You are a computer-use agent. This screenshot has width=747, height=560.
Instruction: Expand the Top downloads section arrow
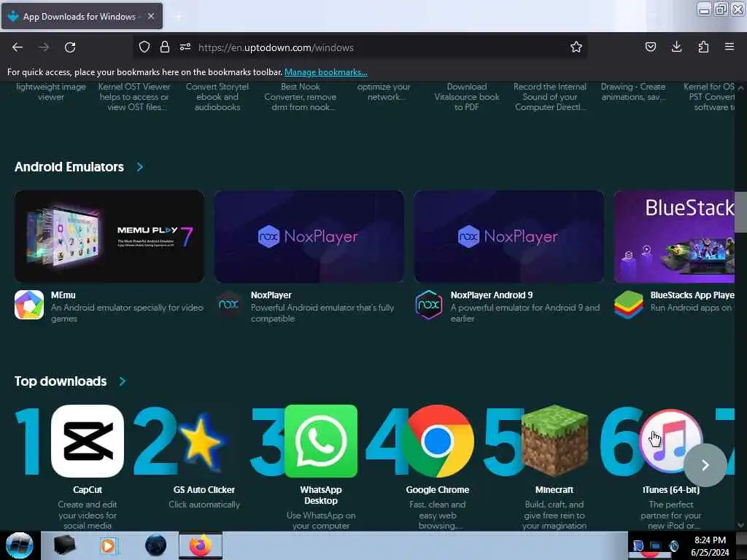[x=123, y=381]
